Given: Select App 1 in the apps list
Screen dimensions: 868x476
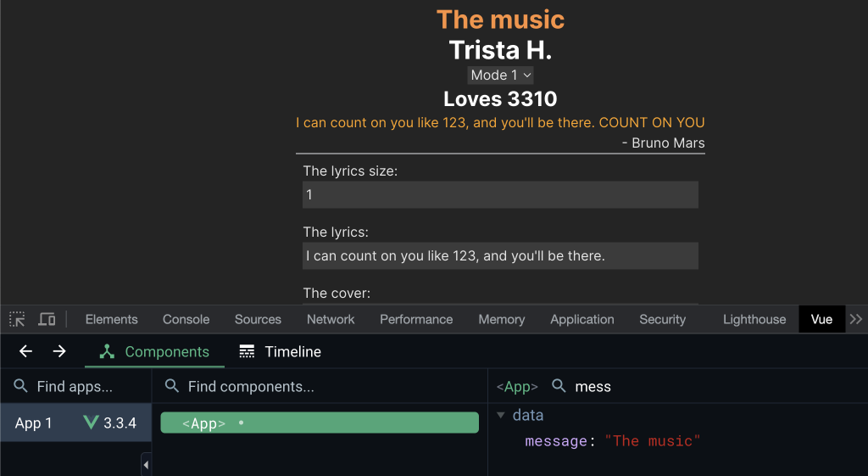Looking at the screenshot, I should click(x=75, y=423).
